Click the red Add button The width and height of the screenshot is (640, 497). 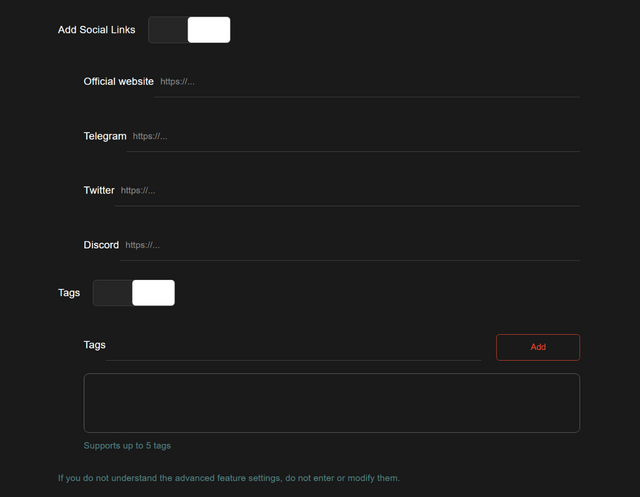538,347
